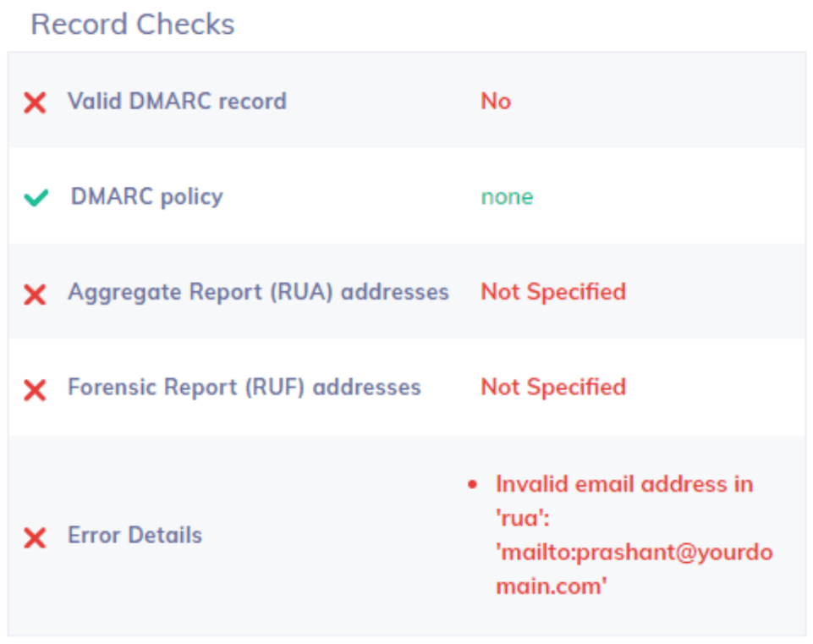This screenshot has height=644, width=813.
Task: Click the mailto:prashant@yourdomain.com address text
Action: tap(634, 553)
